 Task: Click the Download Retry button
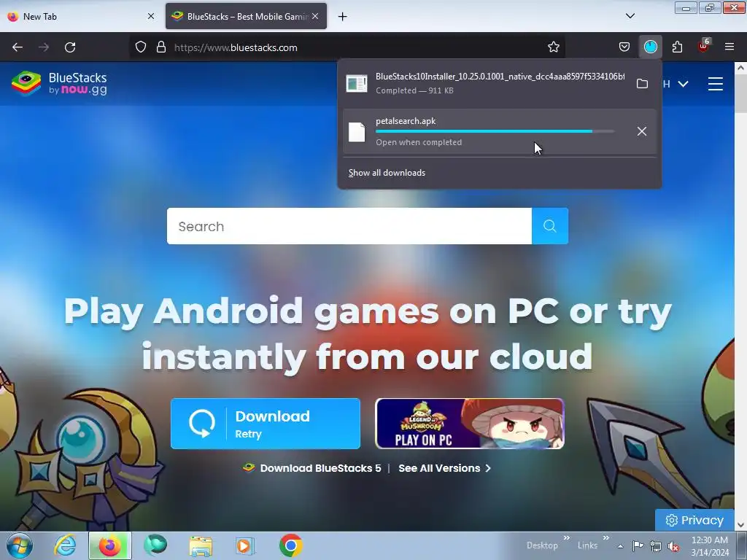[x=266, y=424]
